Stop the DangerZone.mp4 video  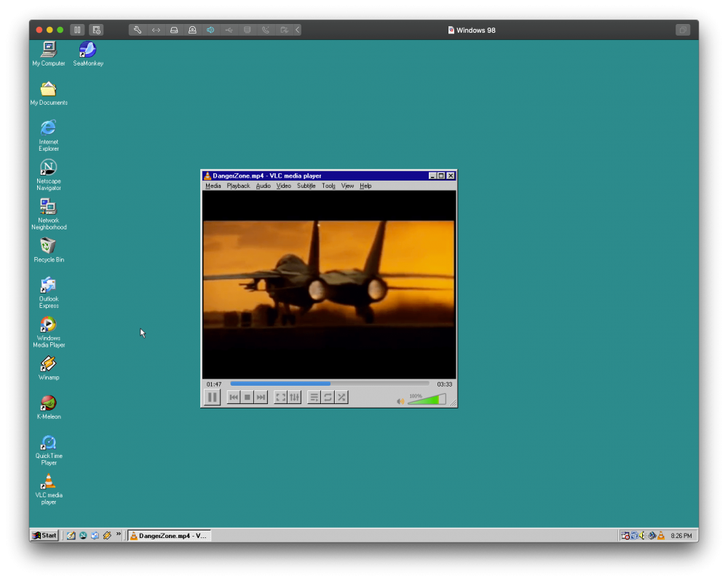(x=248, y=397)
